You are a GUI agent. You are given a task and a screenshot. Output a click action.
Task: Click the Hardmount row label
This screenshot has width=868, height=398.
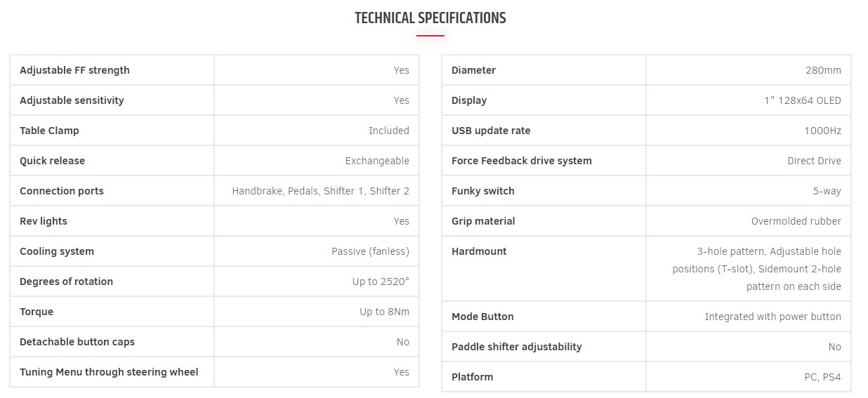click(479, 251)
